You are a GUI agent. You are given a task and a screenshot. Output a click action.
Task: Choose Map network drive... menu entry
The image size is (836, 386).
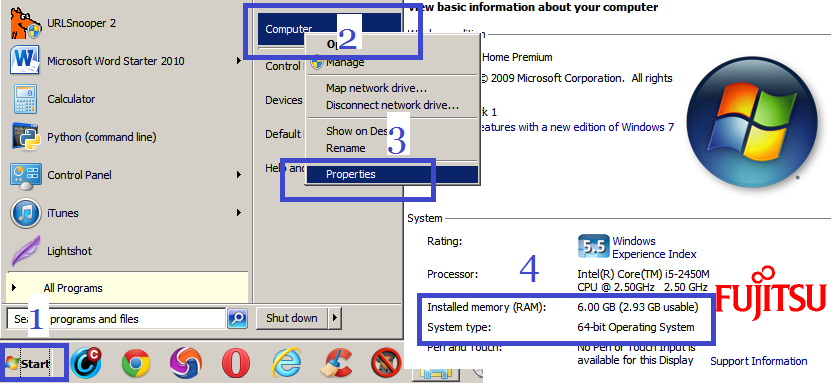click(376, 88)
